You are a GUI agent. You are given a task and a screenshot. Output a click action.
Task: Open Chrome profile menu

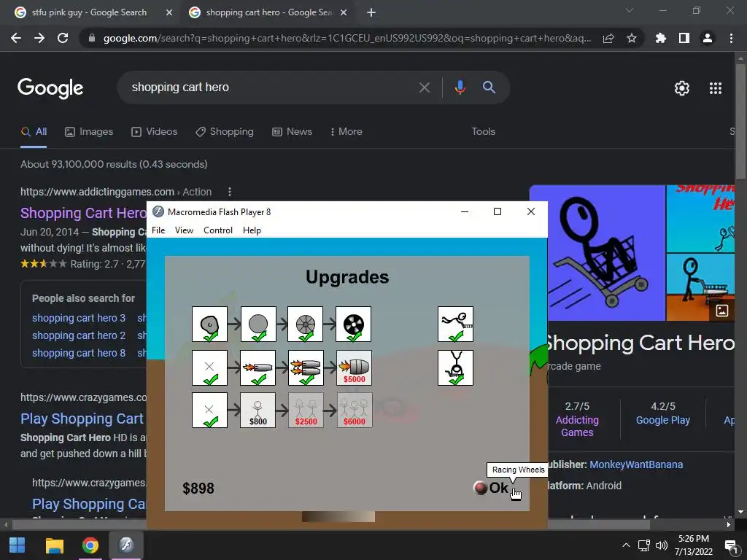tap(708, 38)
